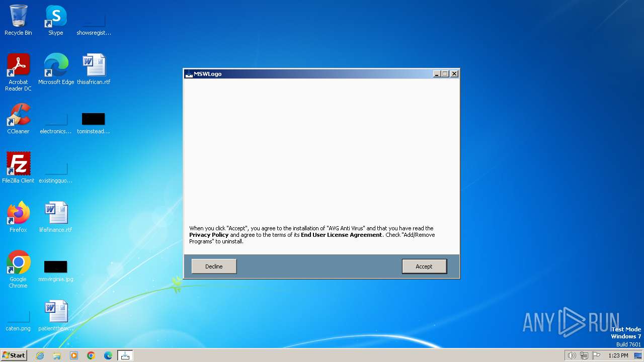Select the Google Chrome desktop shortcut
The image size is (644, 362).
tap(18, 269)
